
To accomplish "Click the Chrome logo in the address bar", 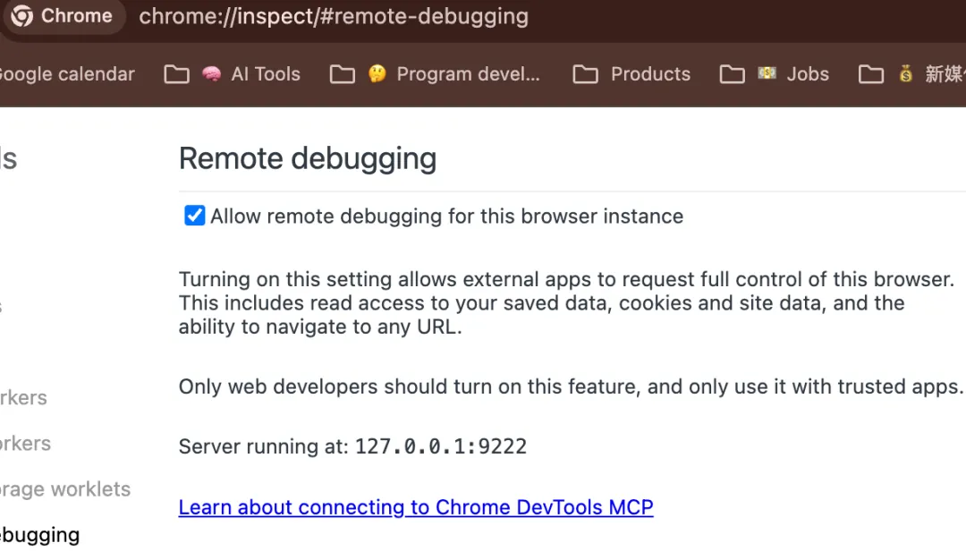I will (x=22, y=16).
